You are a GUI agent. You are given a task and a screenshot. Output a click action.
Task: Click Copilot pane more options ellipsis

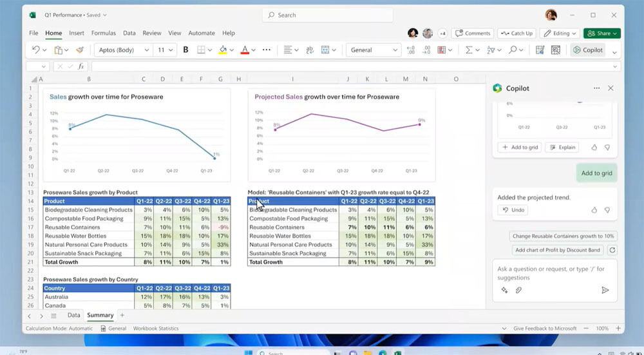coord(597,88)
